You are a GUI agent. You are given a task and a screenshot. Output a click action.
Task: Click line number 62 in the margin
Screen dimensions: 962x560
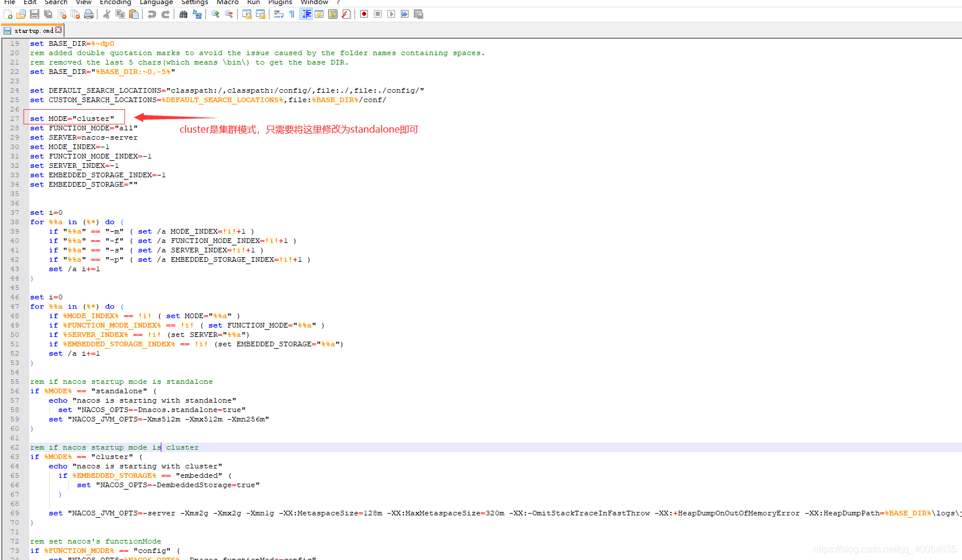point(14,447)
